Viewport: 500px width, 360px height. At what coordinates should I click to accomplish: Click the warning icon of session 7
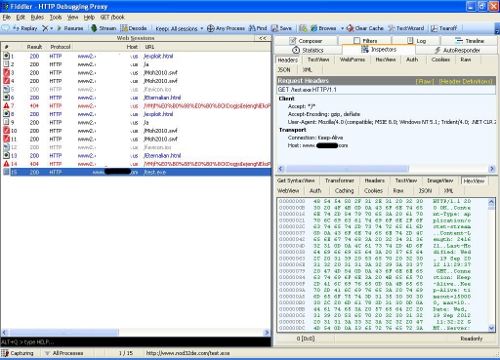point(6,106)
